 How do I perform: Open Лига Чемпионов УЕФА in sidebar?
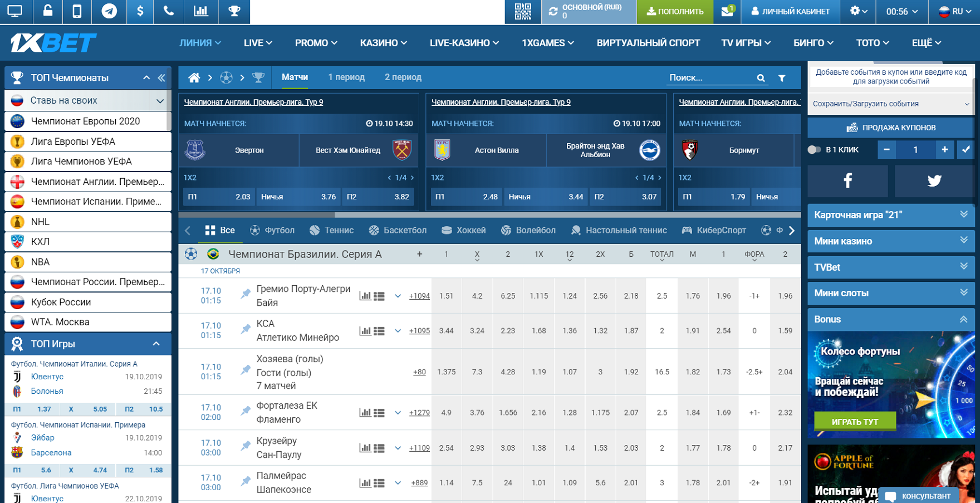point(88,162)
